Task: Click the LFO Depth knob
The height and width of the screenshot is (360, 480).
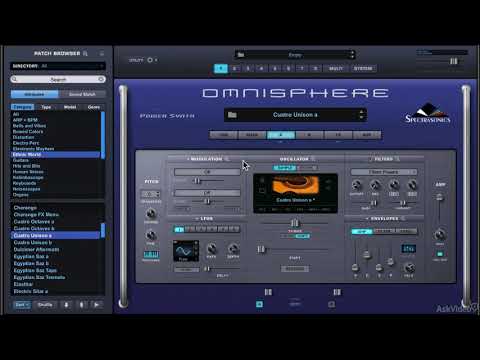Action: point(233,248)
